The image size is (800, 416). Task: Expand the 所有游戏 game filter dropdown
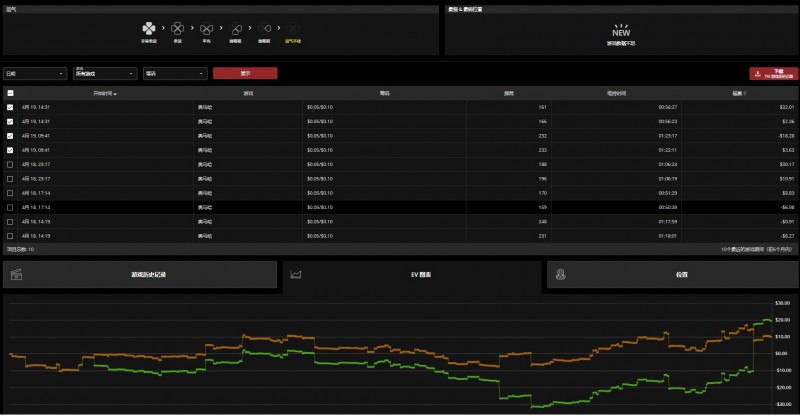pyautogui.click(x=104, y=73)
